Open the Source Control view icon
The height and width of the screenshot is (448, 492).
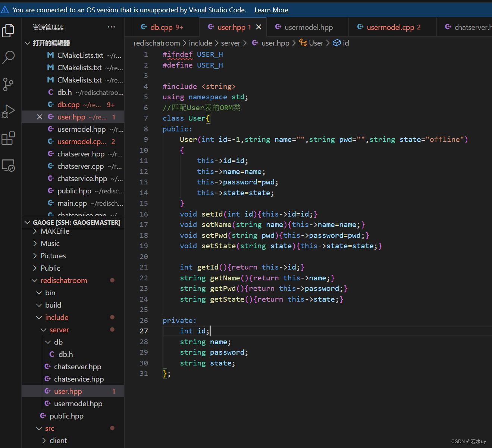point(8,84)
